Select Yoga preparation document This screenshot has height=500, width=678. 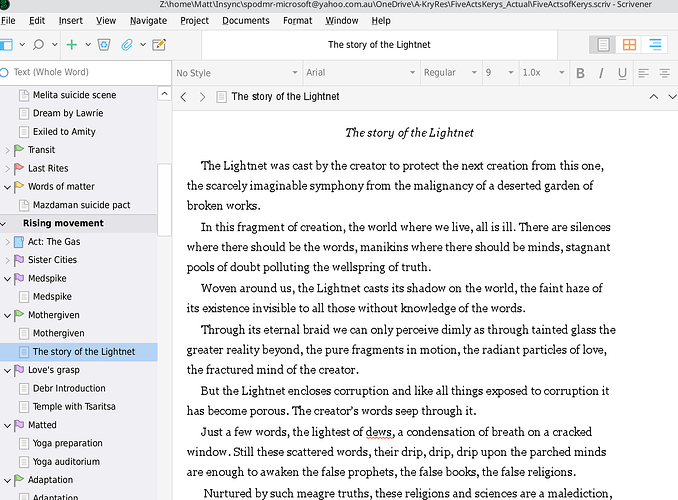[x=68, y=443]
